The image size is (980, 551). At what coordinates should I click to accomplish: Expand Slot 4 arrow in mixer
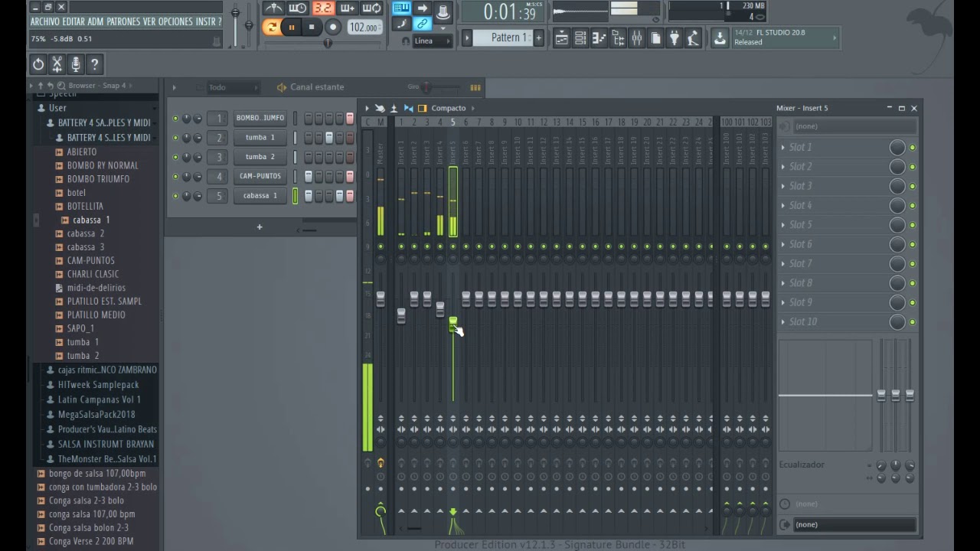782,206
